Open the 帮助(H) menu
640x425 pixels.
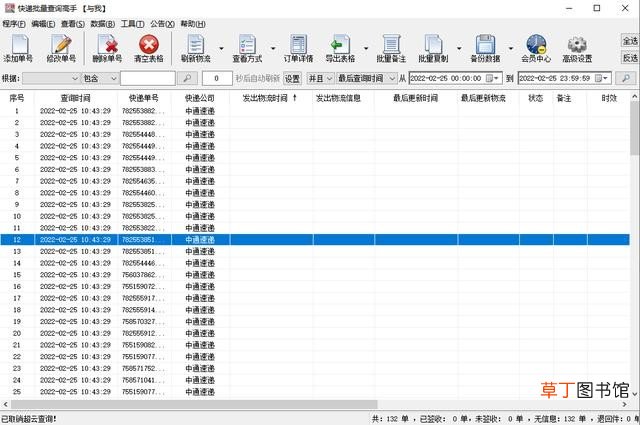[193, 24]
